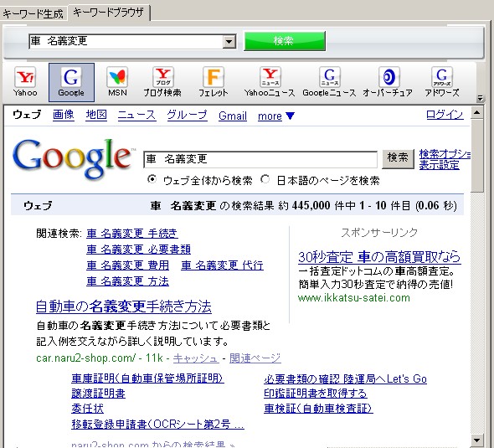Open sublink 譲渡証明書
Viewport: 494px width, 448px height.
[98, 394]
